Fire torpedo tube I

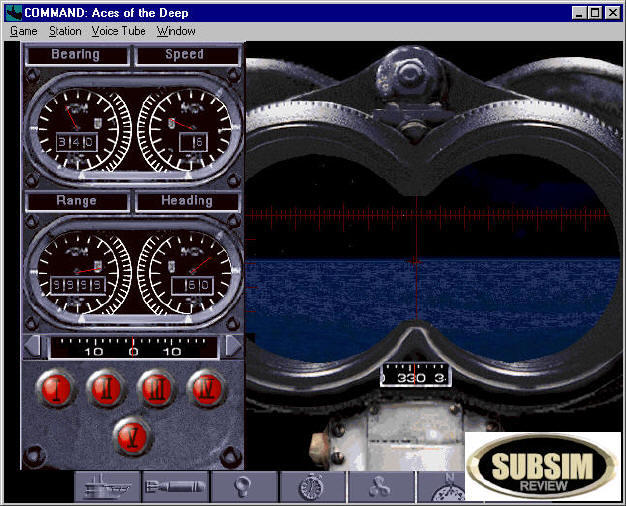pyautogui.click(x=55, y=389)
